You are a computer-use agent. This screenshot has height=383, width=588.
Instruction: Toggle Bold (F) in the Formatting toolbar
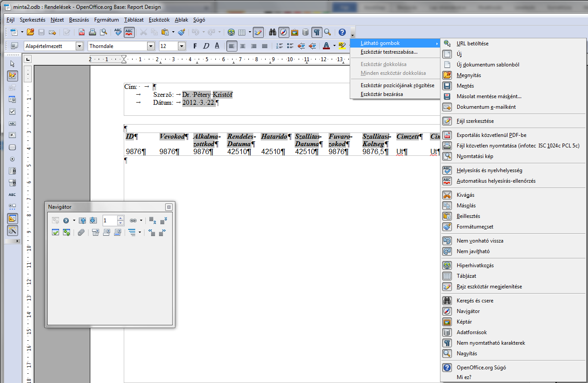(x=195, y=46)
